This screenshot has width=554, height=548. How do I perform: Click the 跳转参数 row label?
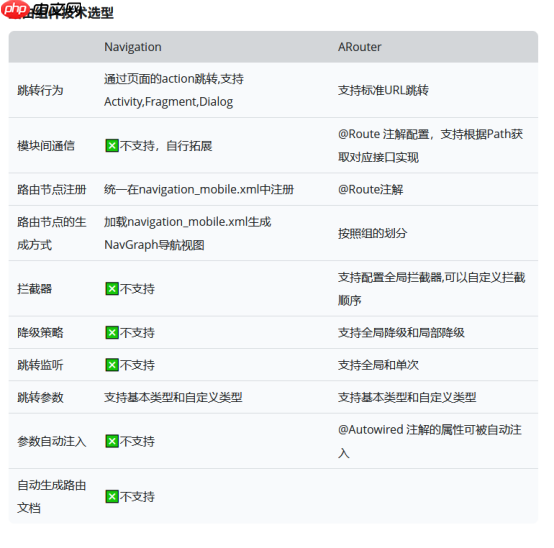40,397
